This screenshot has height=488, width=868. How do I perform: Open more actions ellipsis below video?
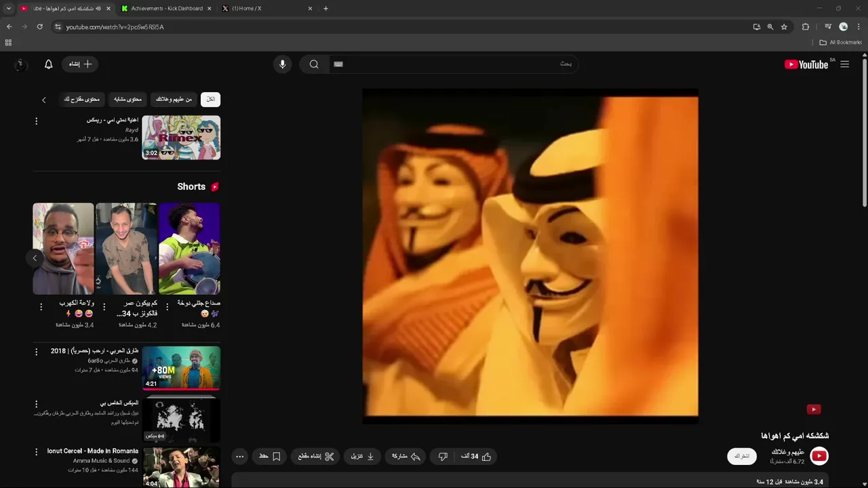coord(239,457)
